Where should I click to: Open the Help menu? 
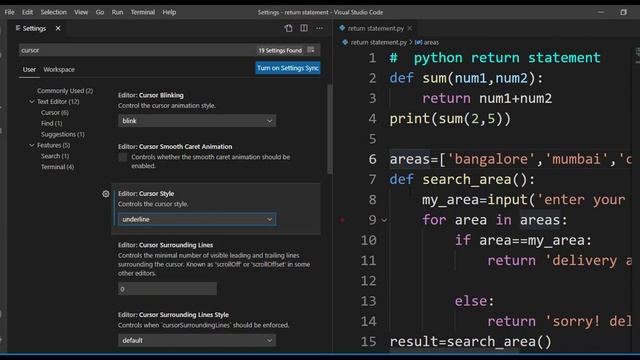tap(169, 12)
